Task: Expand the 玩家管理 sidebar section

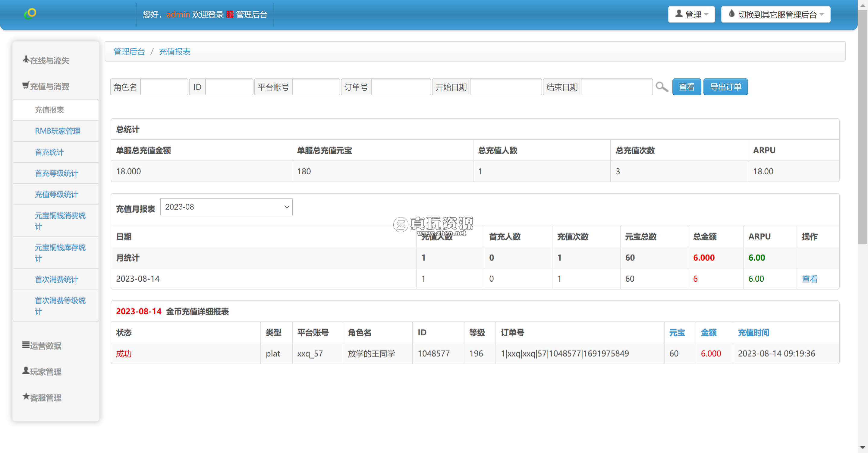Action: point(42,372)
